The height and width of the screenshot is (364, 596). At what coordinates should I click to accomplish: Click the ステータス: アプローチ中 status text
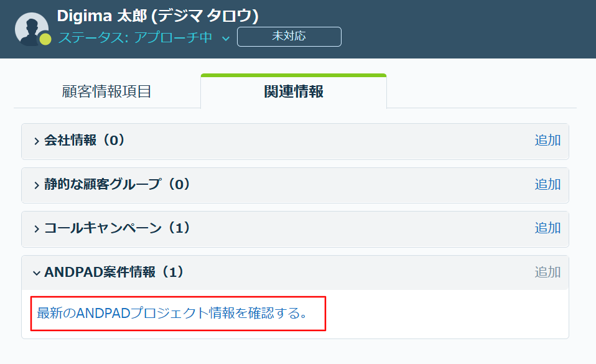(x=136, y=38)
